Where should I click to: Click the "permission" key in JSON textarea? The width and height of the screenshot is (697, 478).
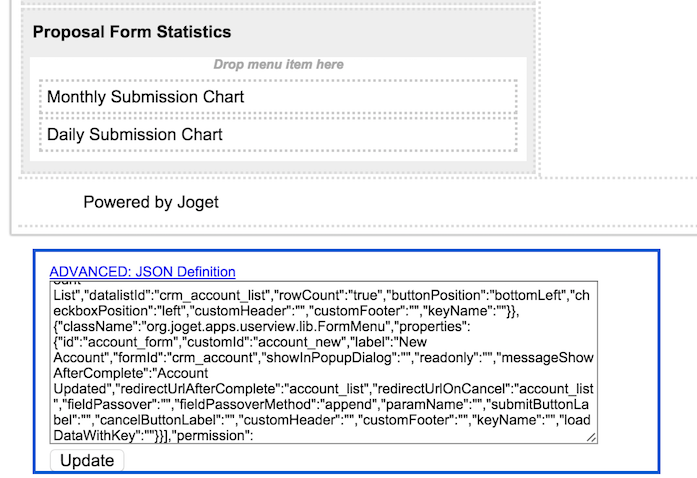pos(227,436)
